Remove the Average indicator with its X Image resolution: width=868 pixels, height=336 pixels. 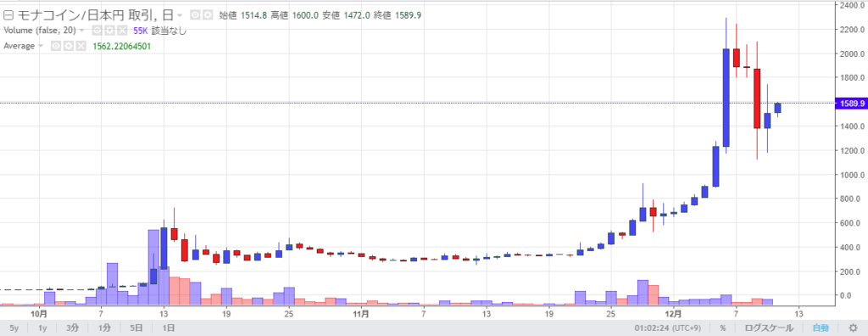click(81, 46)
